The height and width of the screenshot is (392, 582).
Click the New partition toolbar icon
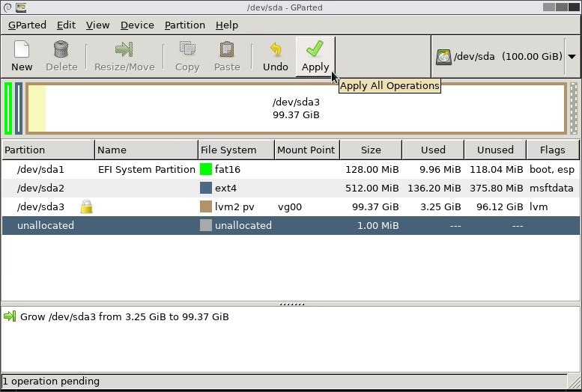click(22, 49)
